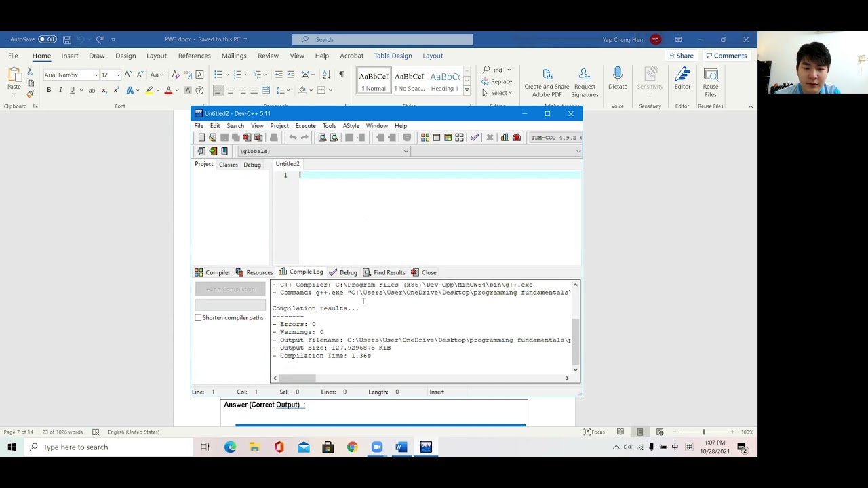Switch to the Classes tab in Dev-C++

tap(228, 165)
